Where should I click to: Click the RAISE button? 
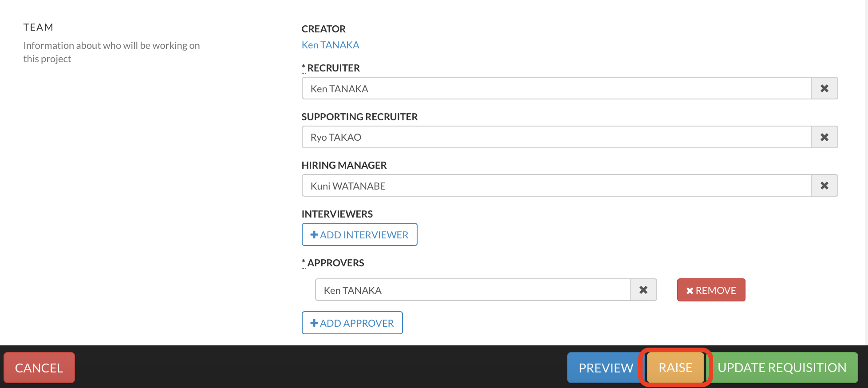click(675, 368)
